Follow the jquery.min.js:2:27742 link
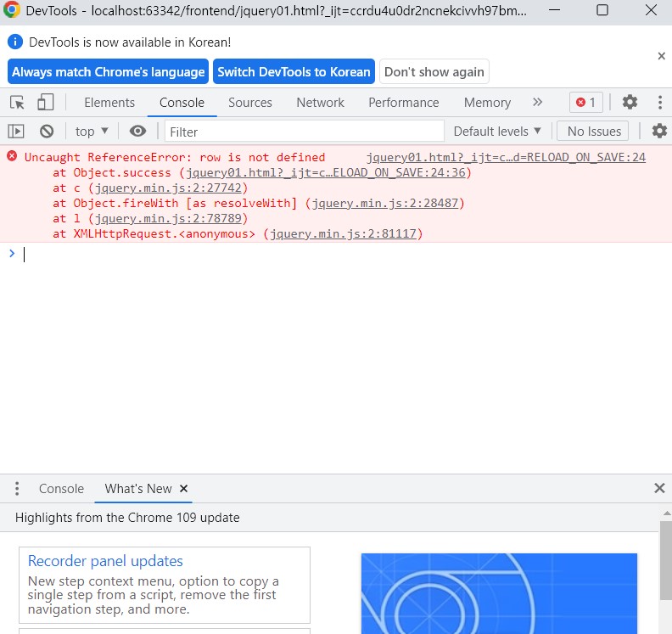This screenshot has height=634, width=672. [167, 188]
